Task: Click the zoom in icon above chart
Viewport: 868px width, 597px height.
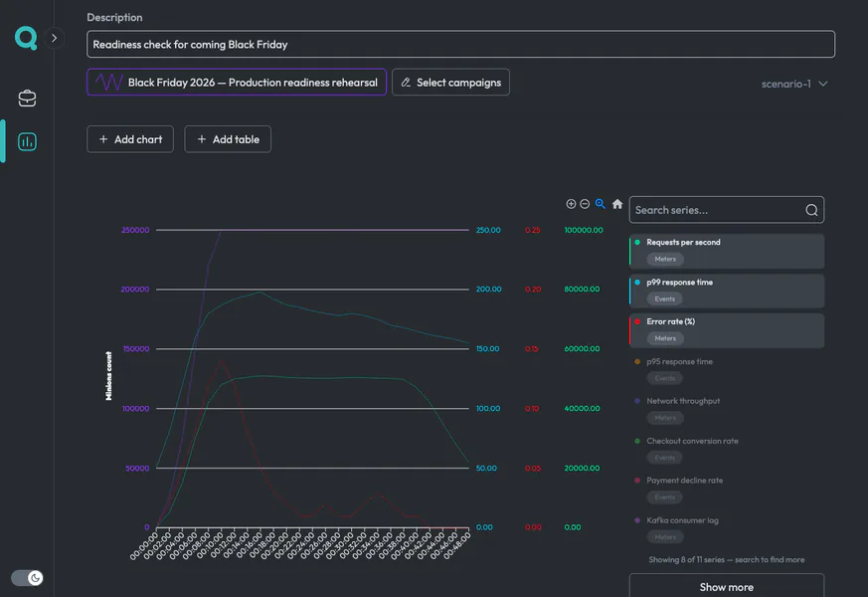Action: click(x=571, y=204)
